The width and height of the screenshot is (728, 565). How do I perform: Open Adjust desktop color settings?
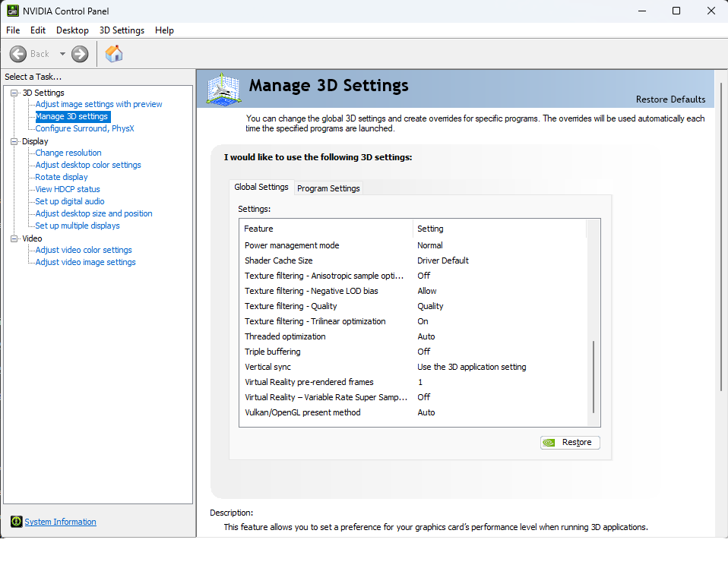88,165
